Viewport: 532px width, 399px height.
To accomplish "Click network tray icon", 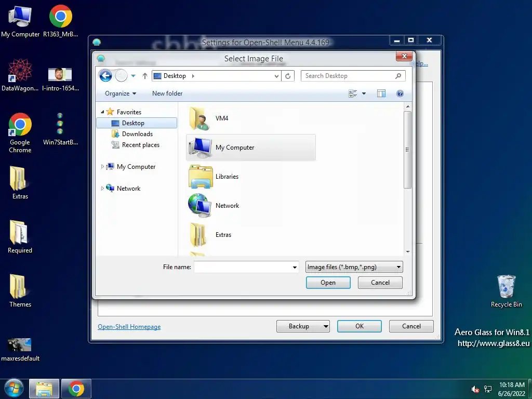I will (x=487, y=389).
